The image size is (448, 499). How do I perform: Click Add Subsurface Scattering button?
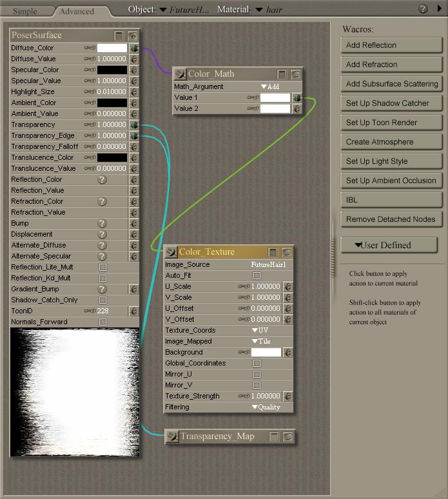391,84
